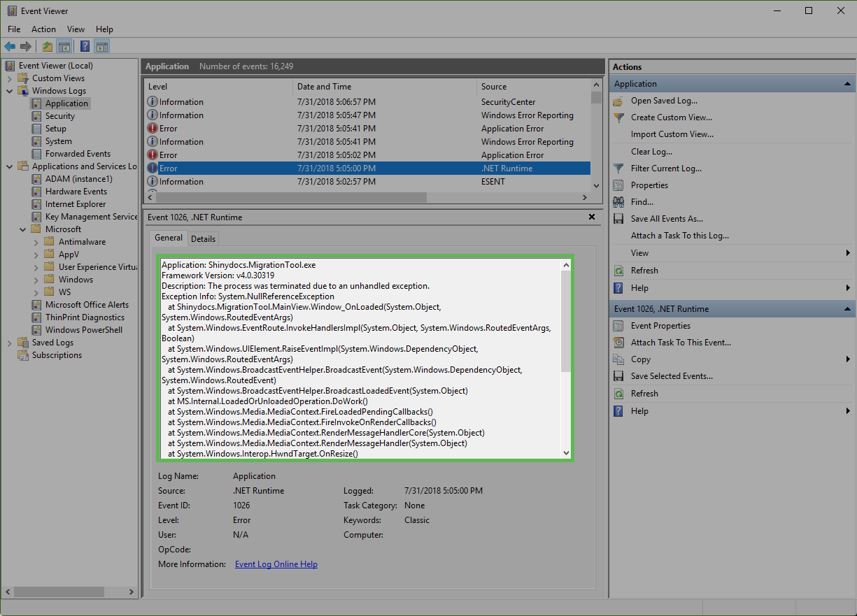Select the Security log in tree
Image resolution: width=857 pixels, height=616 pixels.
point(60,116)
